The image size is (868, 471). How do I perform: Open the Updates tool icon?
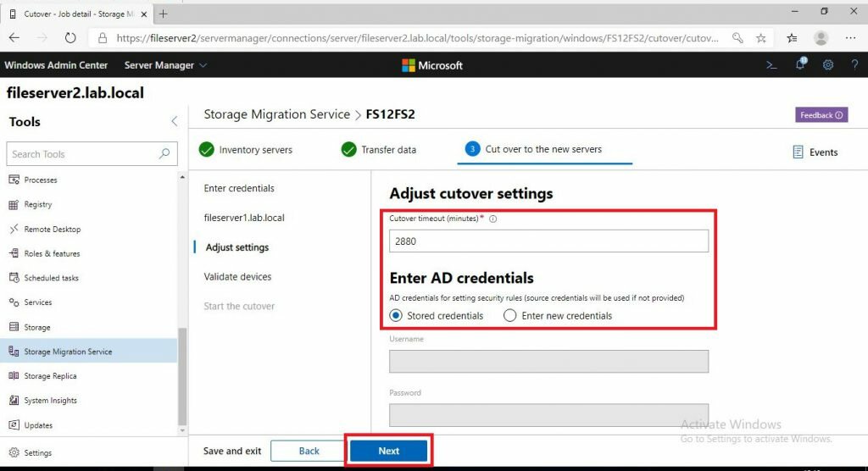pyautogui.click(x=14, y=425)
